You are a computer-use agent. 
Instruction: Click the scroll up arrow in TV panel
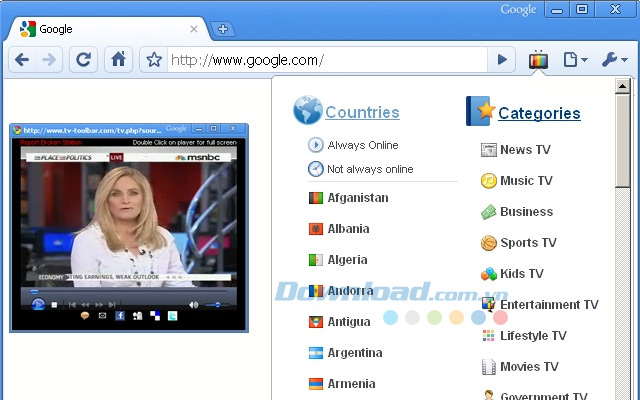click(622, 86)
